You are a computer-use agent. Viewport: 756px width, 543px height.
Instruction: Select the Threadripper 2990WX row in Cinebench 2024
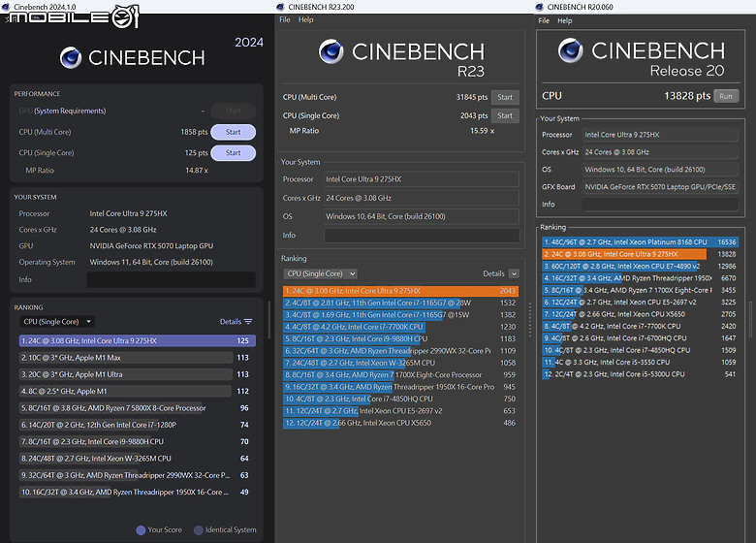[138, 475]
